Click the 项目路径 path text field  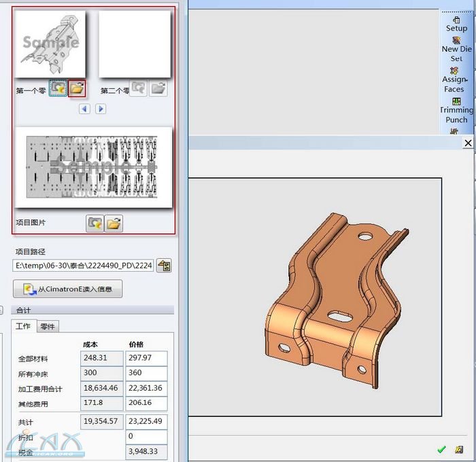pos(83,266)
